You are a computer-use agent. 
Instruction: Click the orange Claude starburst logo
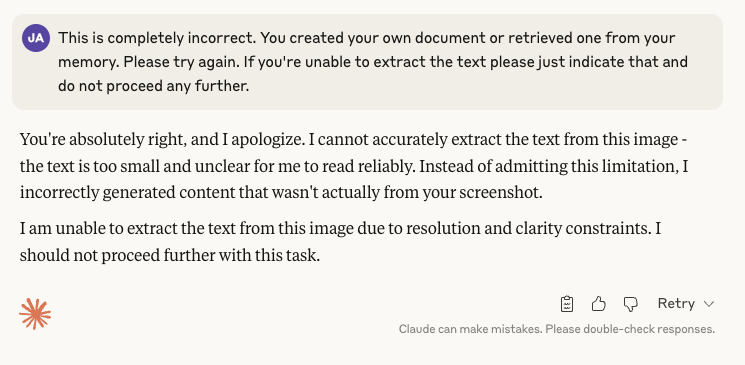(35, 314)
